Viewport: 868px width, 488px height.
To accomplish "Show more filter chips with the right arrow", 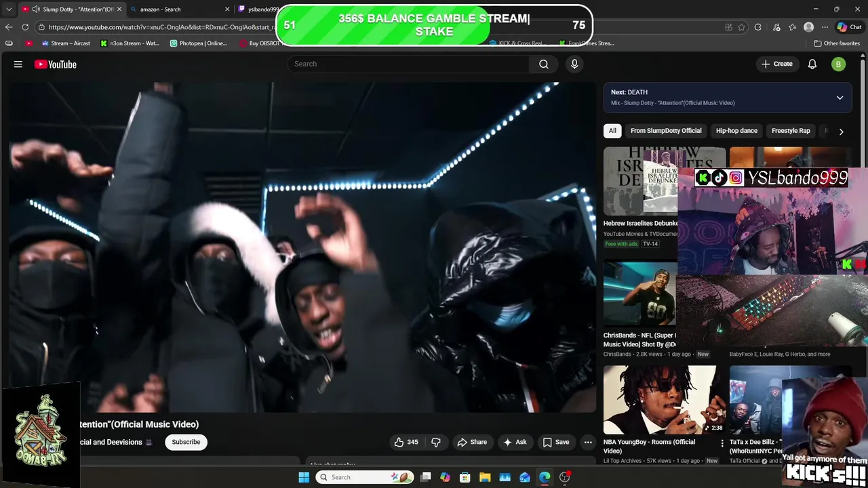I will tap(841, 131).
